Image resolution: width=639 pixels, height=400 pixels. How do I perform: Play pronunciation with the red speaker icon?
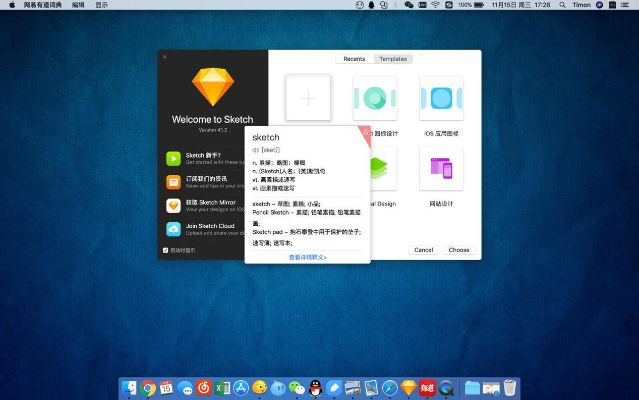click(x=256, y=150)
